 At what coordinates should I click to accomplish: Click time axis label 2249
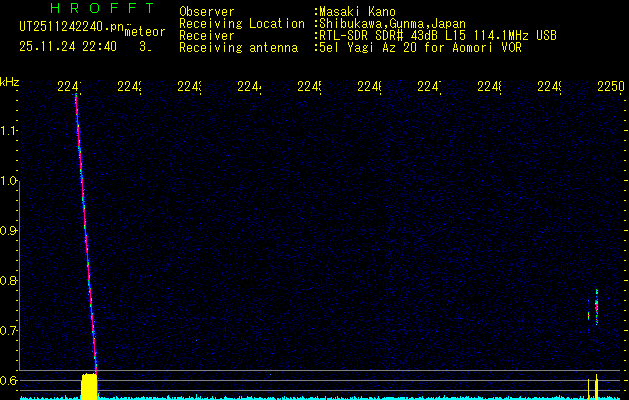(x=549, y=86)
